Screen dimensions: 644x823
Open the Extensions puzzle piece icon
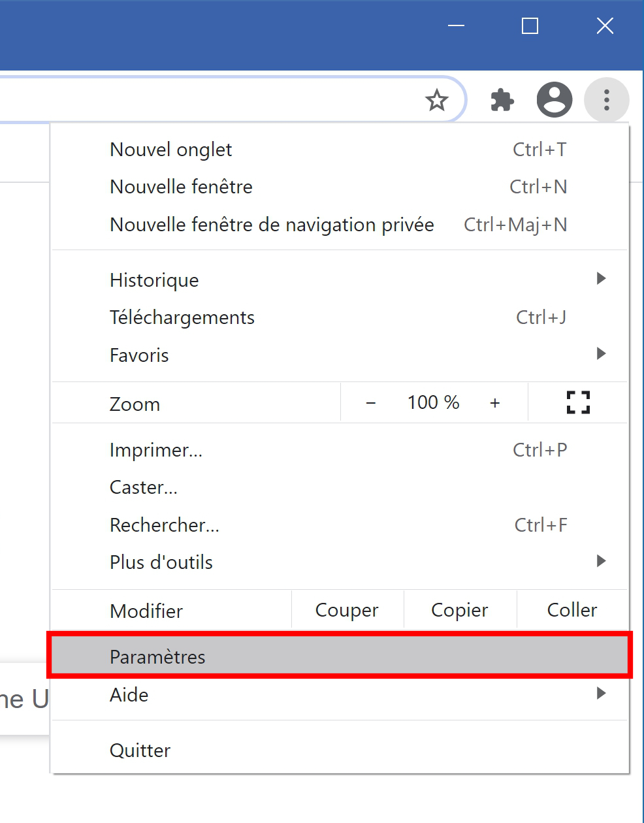coord(502,100)
